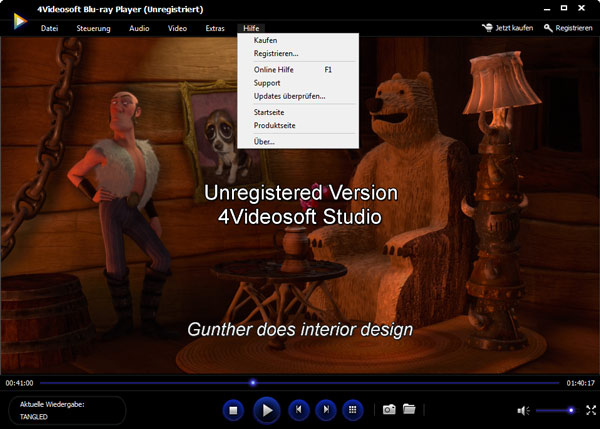Expand the Extras menu
Image resolution: width=600 pixels, height=429 pixels.
click(x=215, y=28)
